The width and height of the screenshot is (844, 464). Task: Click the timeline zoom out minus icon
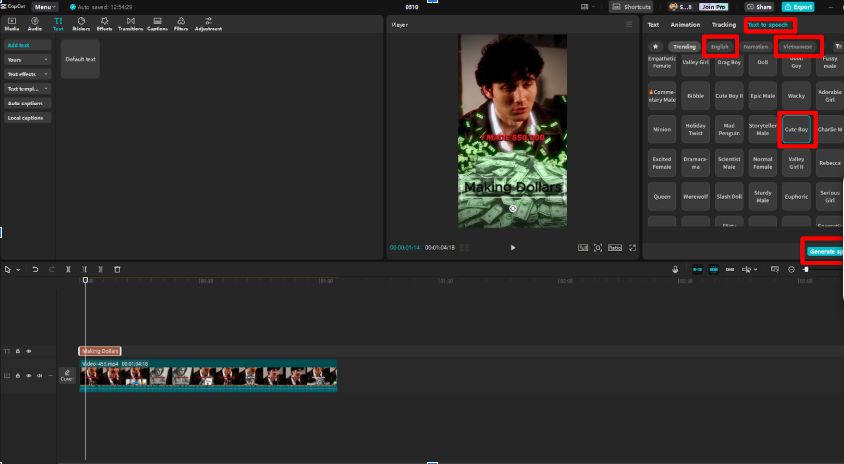(791, 269)
